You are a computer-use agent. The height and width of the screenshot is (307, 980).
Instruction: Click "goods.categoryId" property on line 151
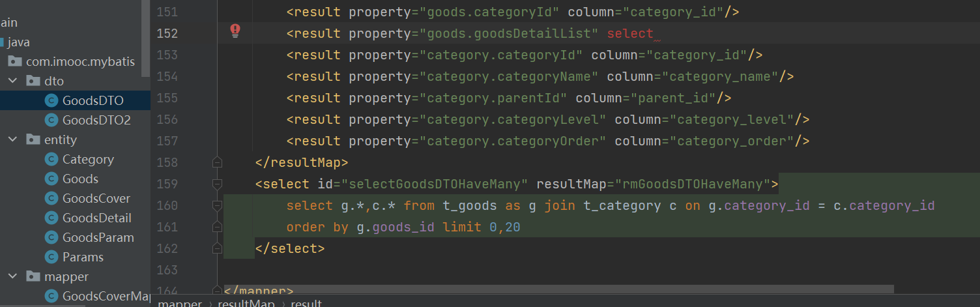pyautogui.click(x=489, y=12)
